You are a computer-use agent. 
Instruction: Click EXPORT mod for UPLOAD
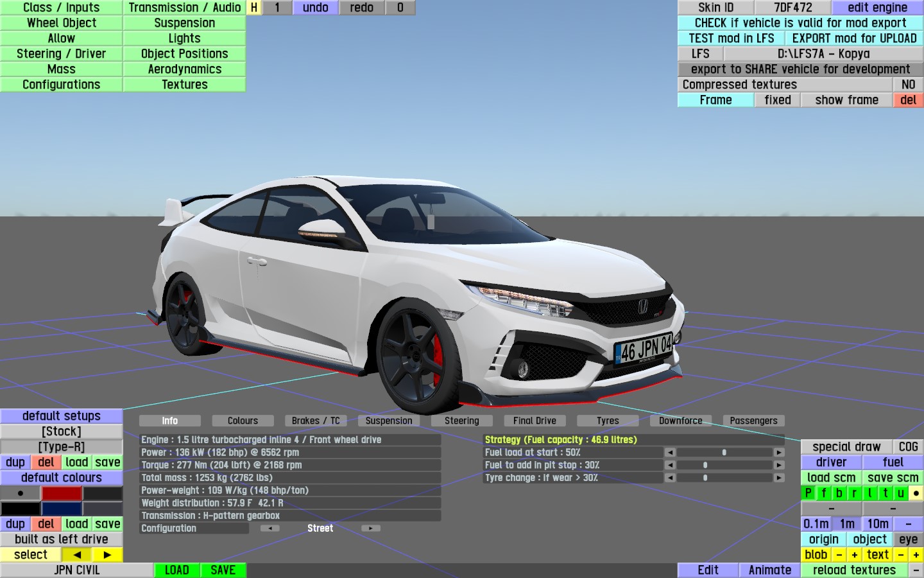[x=854, y=39]
